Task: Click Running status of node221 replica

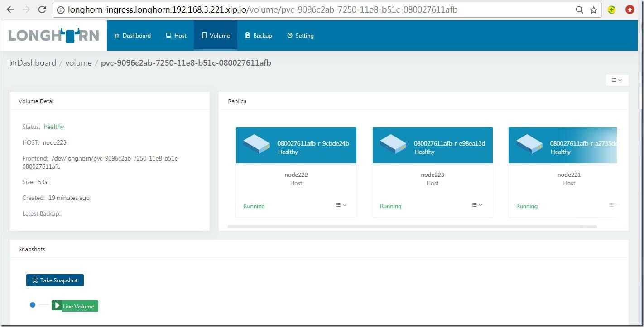Action: 527,206
